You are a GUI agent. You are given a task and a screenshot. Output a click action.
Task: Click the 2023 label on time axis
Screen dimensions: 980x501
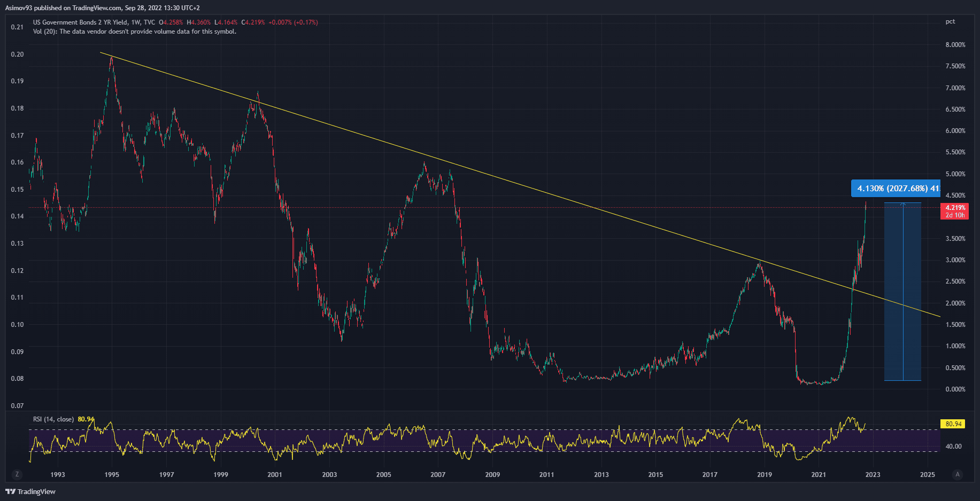coord(873,474)
